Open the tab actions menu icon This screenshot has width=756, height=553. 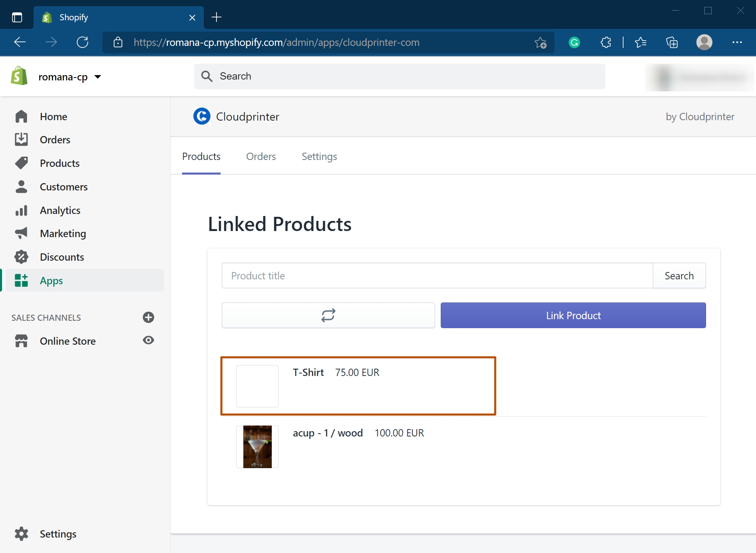click(x=17, y=17)
